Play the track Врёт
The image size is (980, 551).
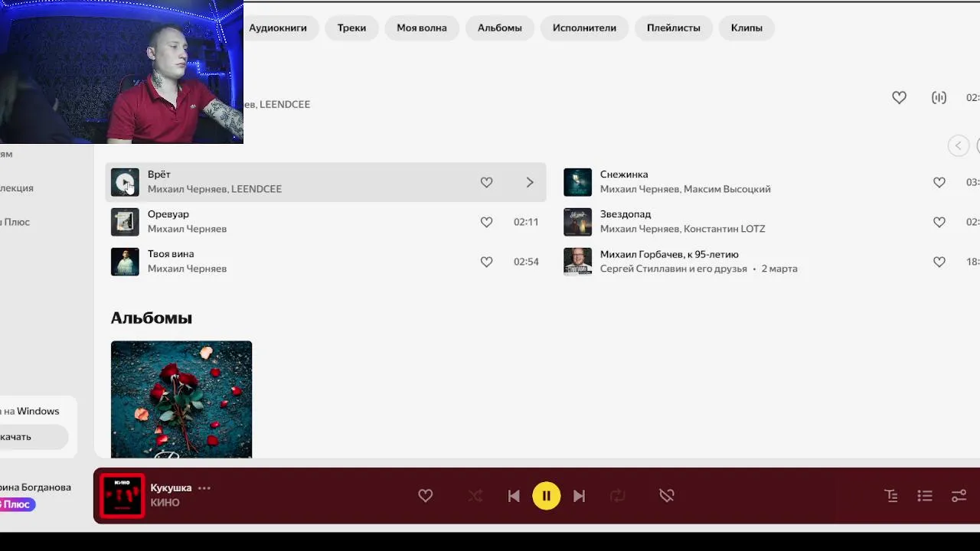point(125,182)
